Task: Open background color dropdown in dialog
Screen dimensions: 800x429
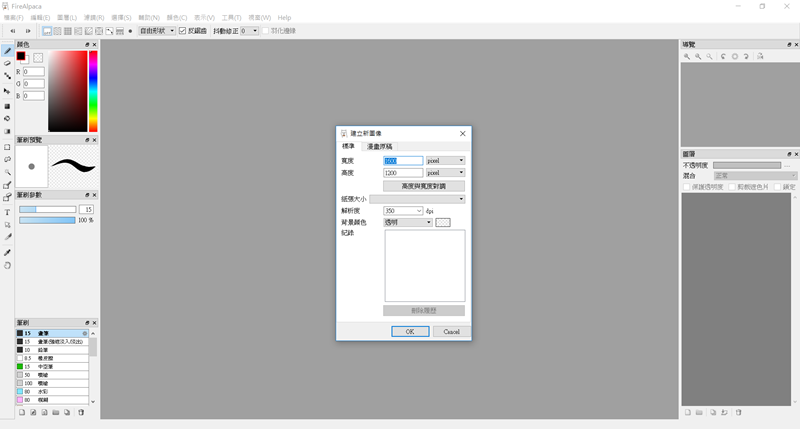Action: pos(408,222)
